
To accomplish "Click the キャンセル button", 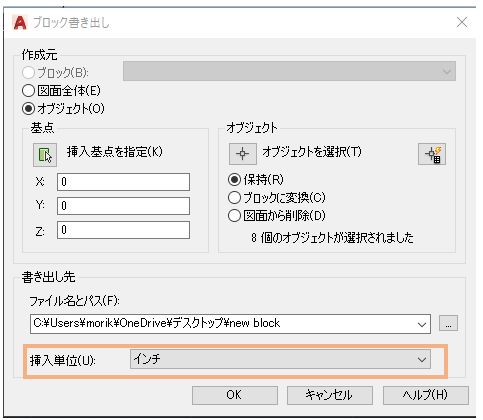I will tap(330, 395).
